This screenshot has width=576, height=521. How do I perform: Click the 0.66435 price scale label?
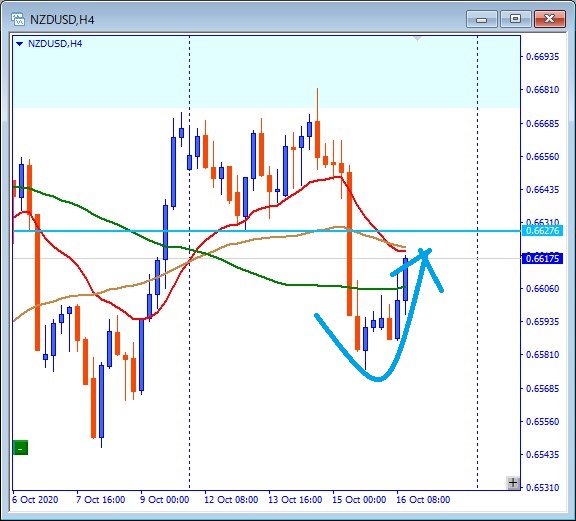click(542, 190)
